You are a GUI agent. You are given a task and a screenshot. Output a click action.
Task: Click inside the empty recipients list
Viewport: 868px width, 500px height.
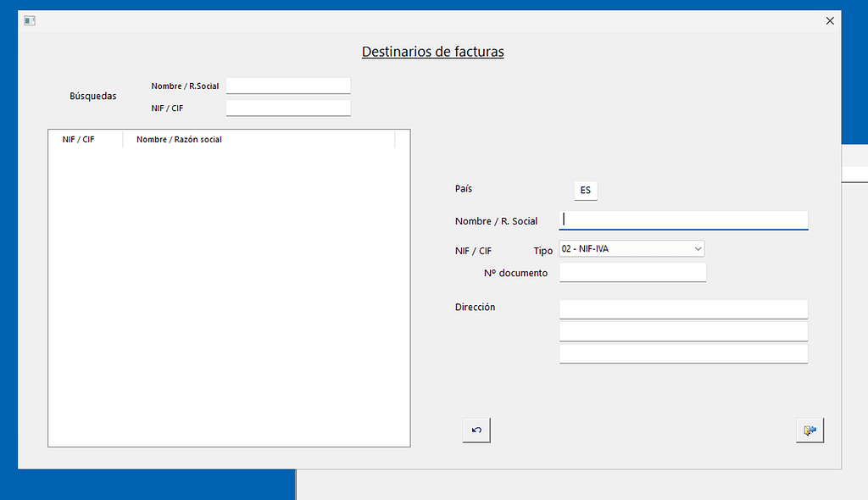229,297
